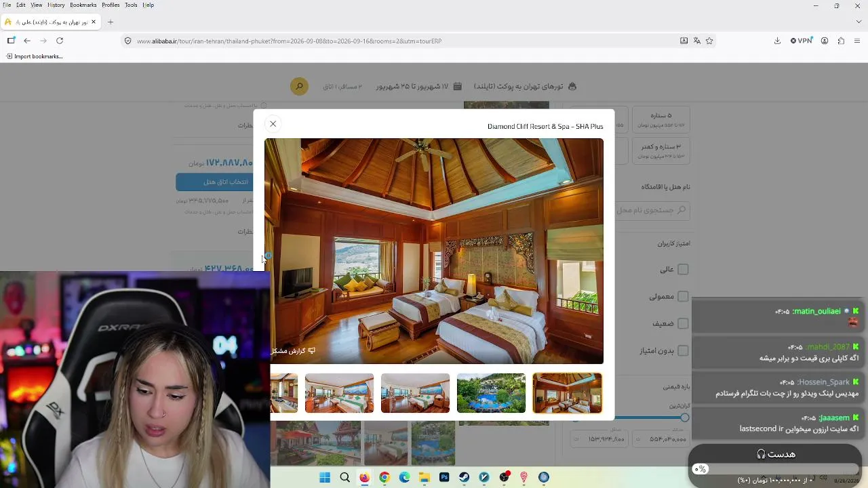Open a new browser tab
The height and width of the screenshot is (488, 868).
[x=111, y=22]
